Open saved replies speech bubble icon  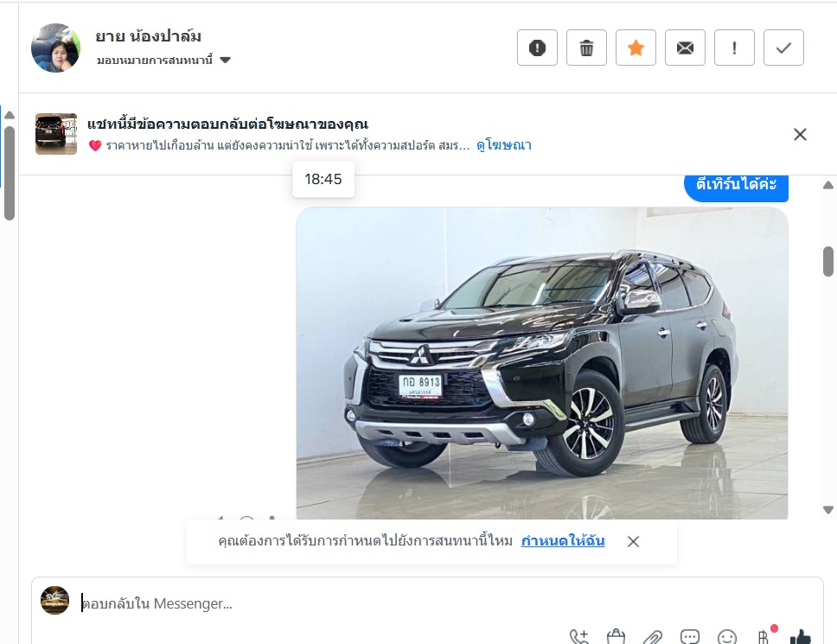coord(690,636)
